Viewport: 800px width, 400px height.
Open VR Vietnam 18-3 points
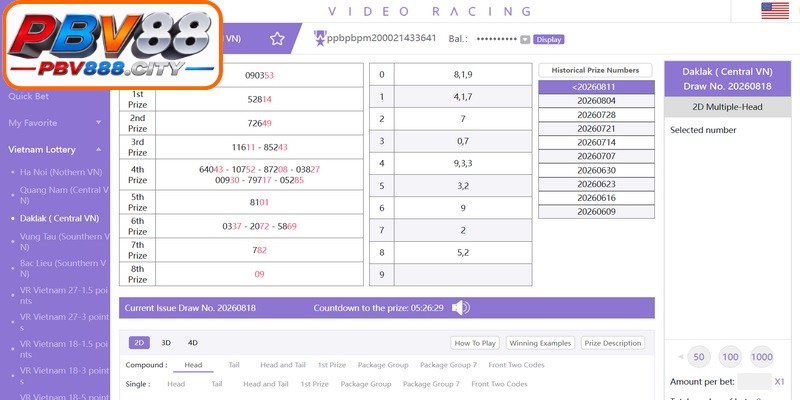point(64,376)
